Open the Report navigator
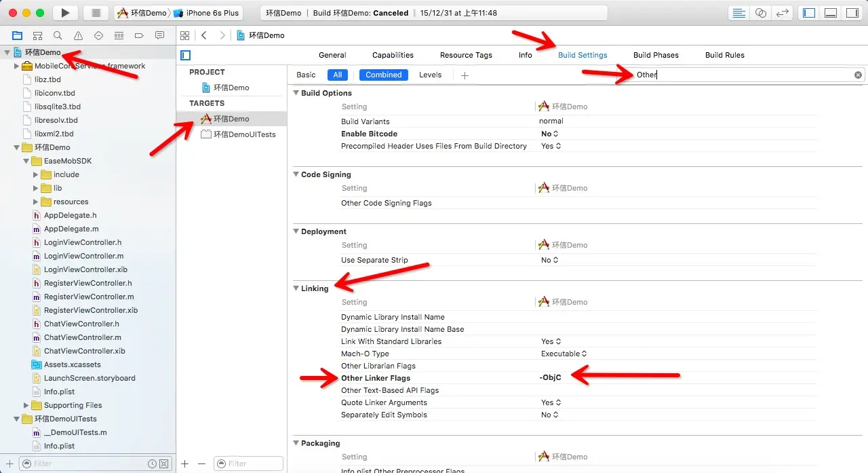Image resolution: width=868 pixels, height=473 pixels. (x=160, y=35)
